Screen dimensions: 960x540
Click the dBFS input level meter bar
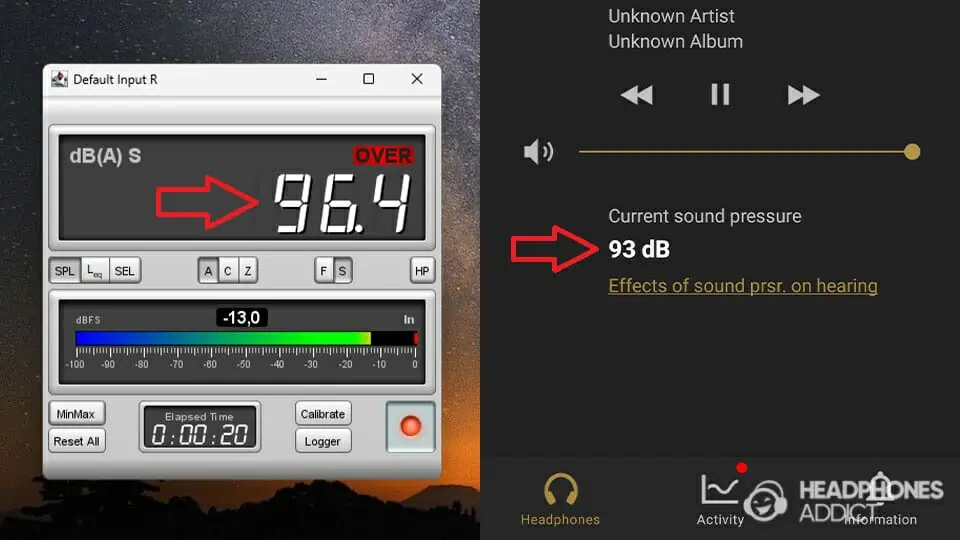(246, 338)
